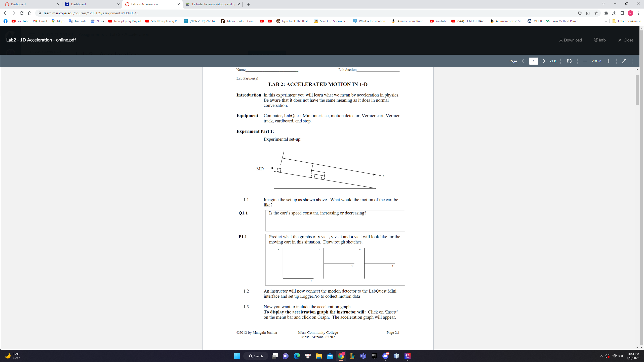The image size is (644, 362).
Task: Download the Lab2 PDF file
Action: coord(570,40)
